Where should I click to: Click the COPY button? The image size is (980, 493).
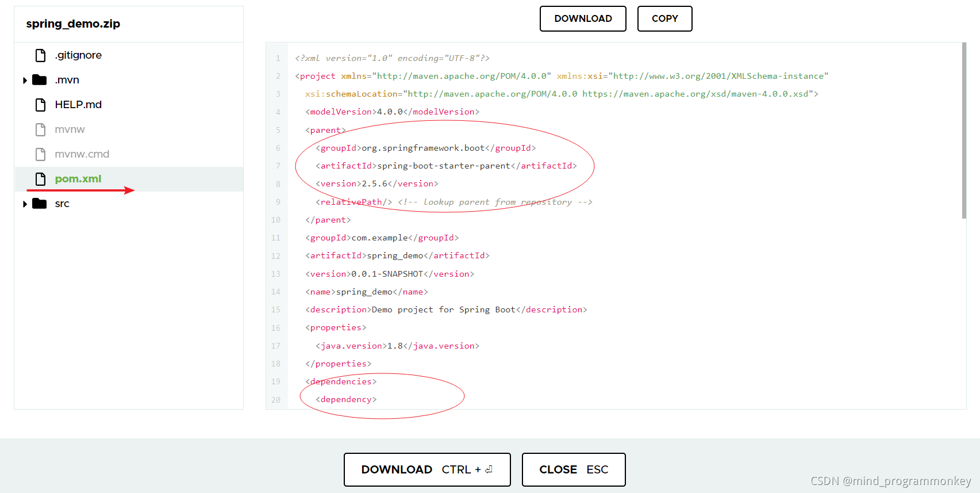(664, 18)
